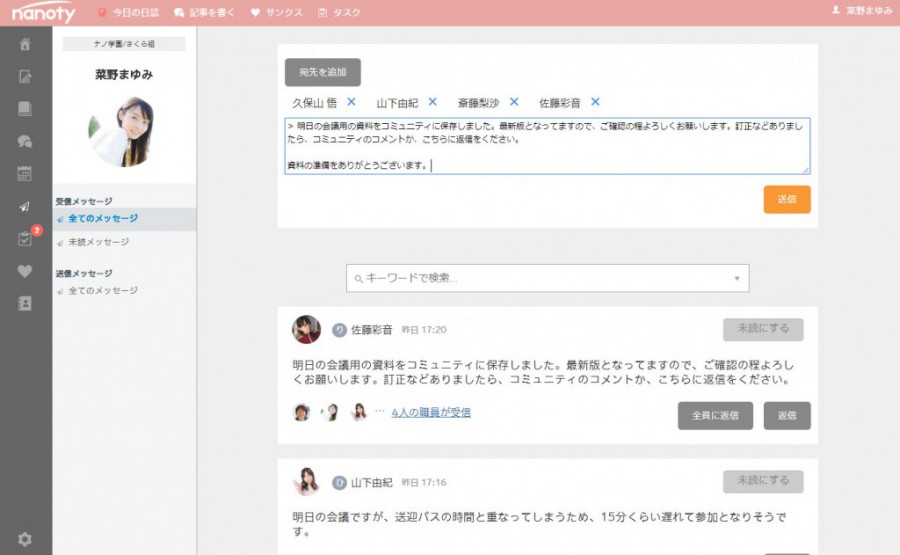Viewport: 900px width, 555px height.
Task: Open the write-article icon in the sidebar
Action: pyautogui.click(x=25, y=76)
